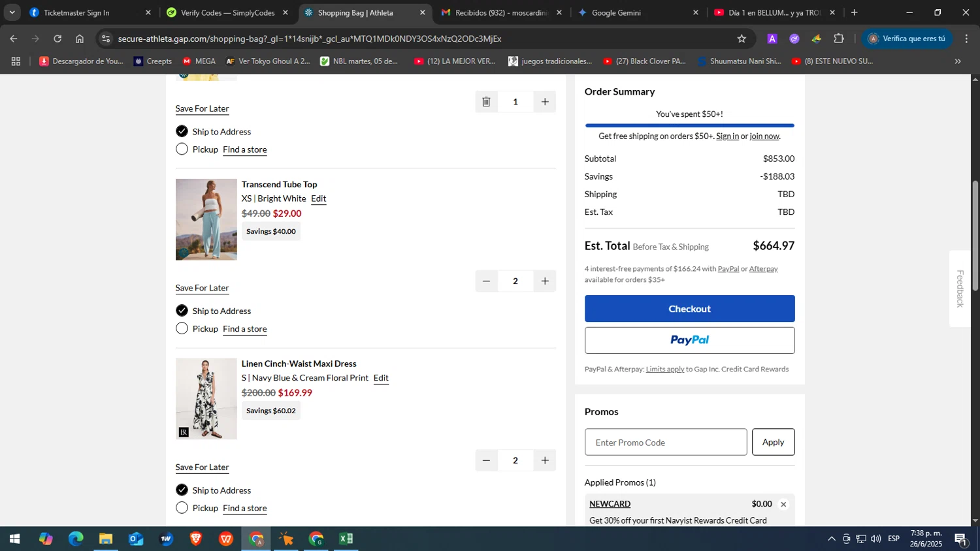Image resolution: width=980 pixels, height=551 pixels.
Task: Remove the NEWCARD applied promo
Action: click(783, 504)
